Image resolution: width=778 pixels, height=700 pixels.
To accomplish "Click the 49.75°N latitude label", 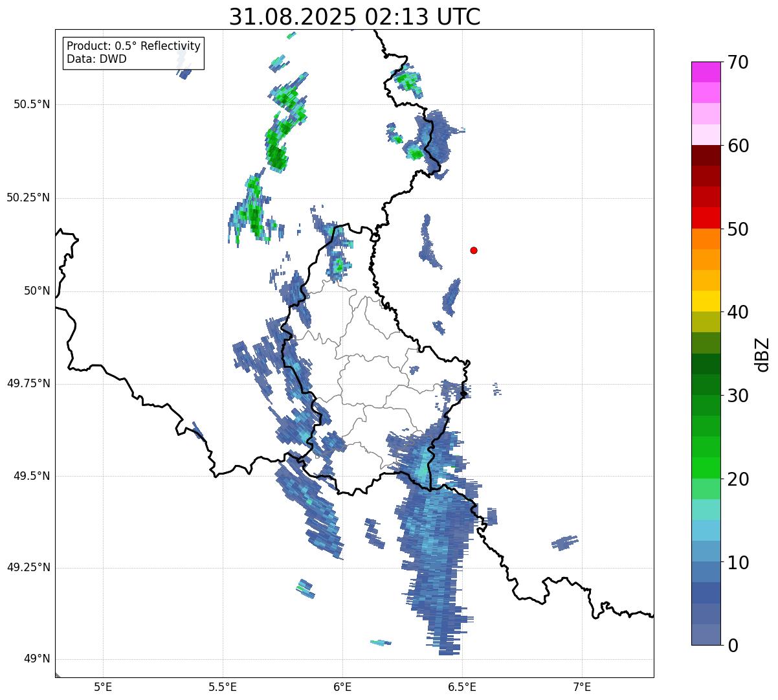I will point(28,383).
